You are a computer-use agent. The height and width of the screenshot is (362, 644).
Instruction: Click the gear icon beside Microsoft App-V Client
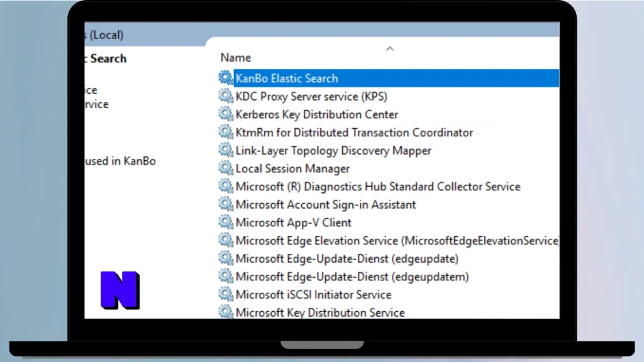point(226,222)
